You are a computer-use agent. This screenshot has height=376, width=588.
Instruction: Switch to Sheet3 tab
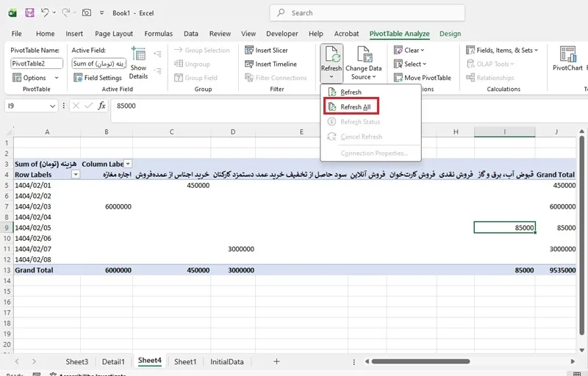click(77, 362)
